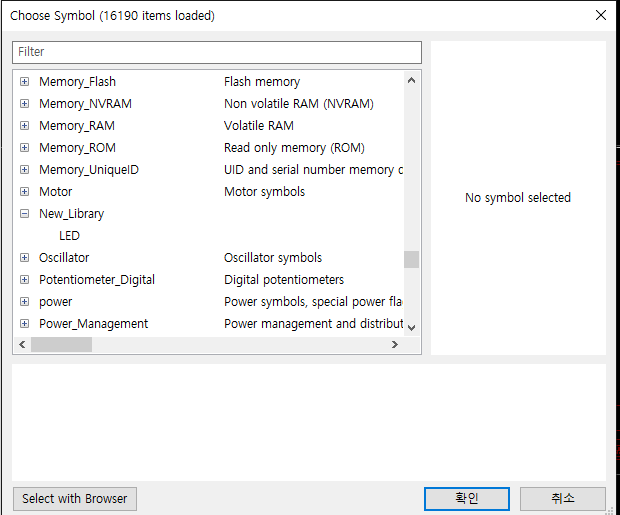620x515 pixels.
Task: Click the 'No symbol selected' preview text
Action: (x=518, y=197)
